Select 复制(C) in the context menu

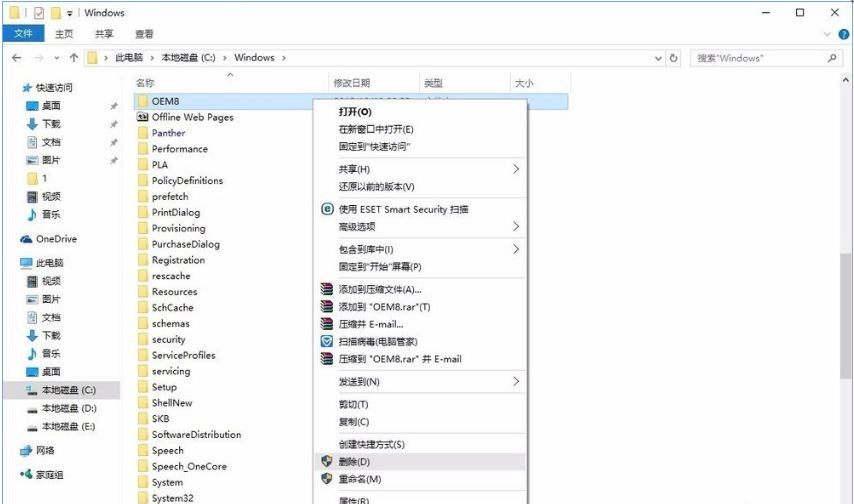point(354,421)
